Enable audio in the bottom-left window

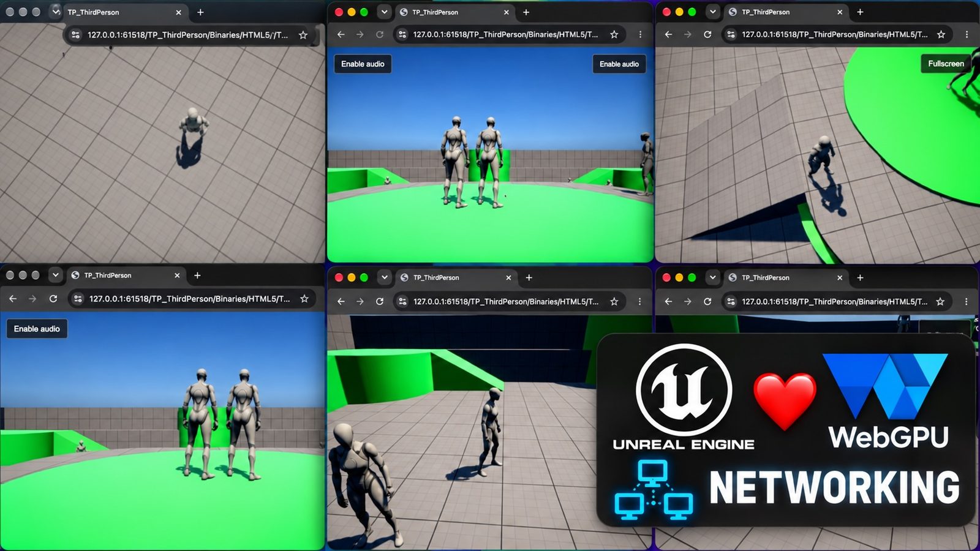pyautogui.click(x=37, y=329)
